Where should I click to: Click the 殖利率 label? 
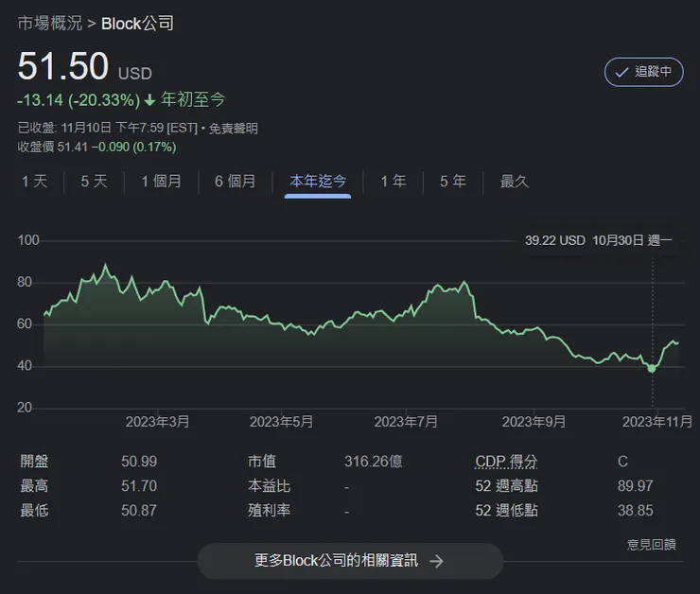(x=270, y=510)
